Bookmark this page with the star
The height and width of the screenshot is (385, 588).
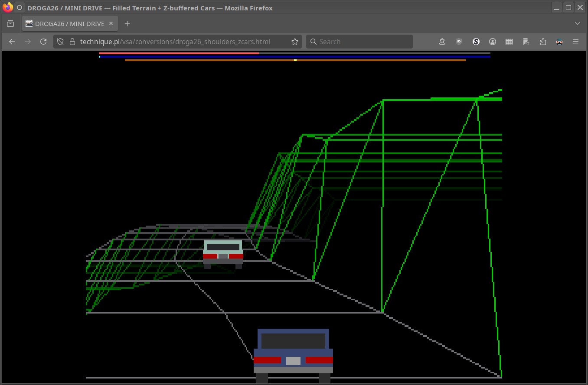pyautogui.click(x=295, y=42)
